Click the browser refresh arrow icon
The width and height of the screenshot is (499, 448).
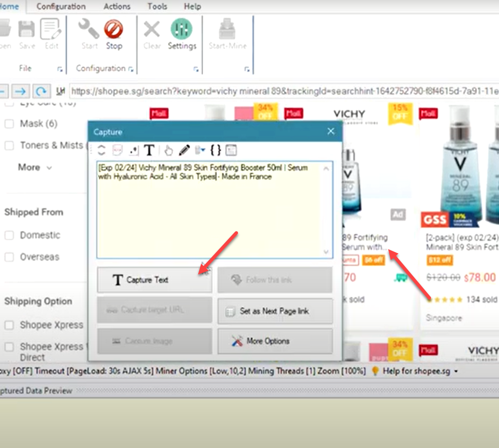point(42,91)
